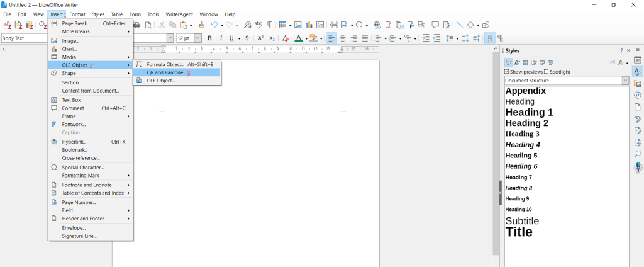The image size is (644, 267).
Task: Enable the Spotlight checkbox
Action: [546, 72]
